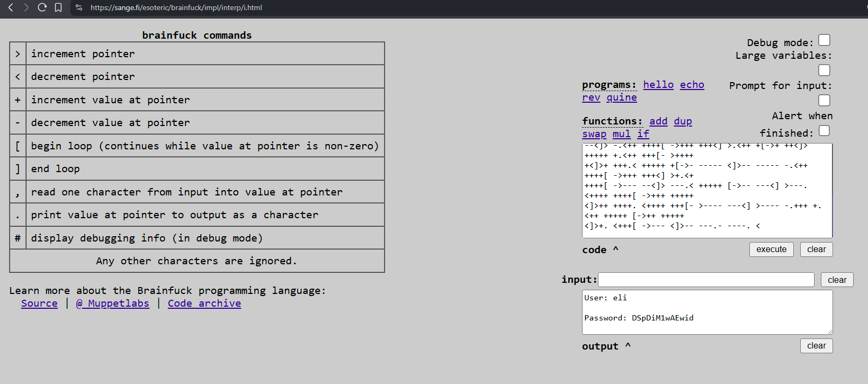Click the browser back arrow

tap(11, 7)
